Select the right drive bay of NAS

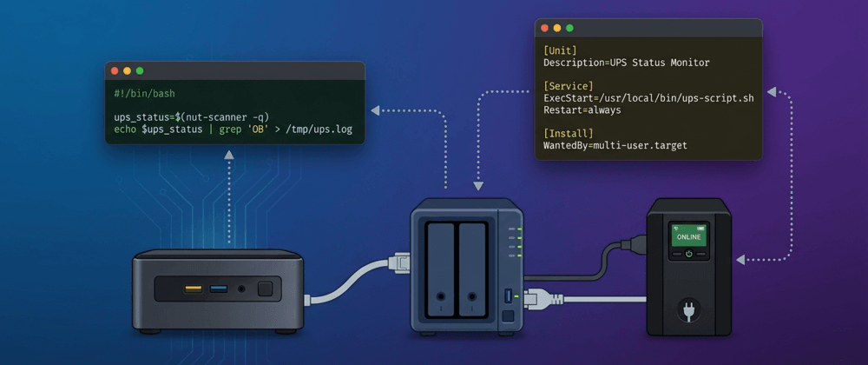(x=472, y=268)
